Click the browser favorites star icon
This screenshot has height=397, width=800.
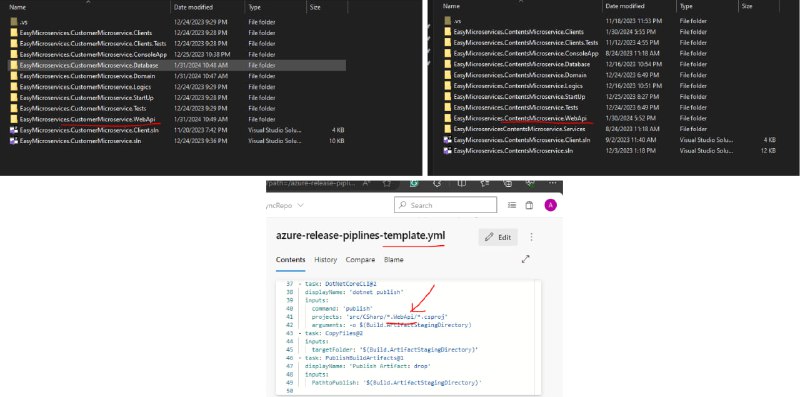[x=387, y=183]
